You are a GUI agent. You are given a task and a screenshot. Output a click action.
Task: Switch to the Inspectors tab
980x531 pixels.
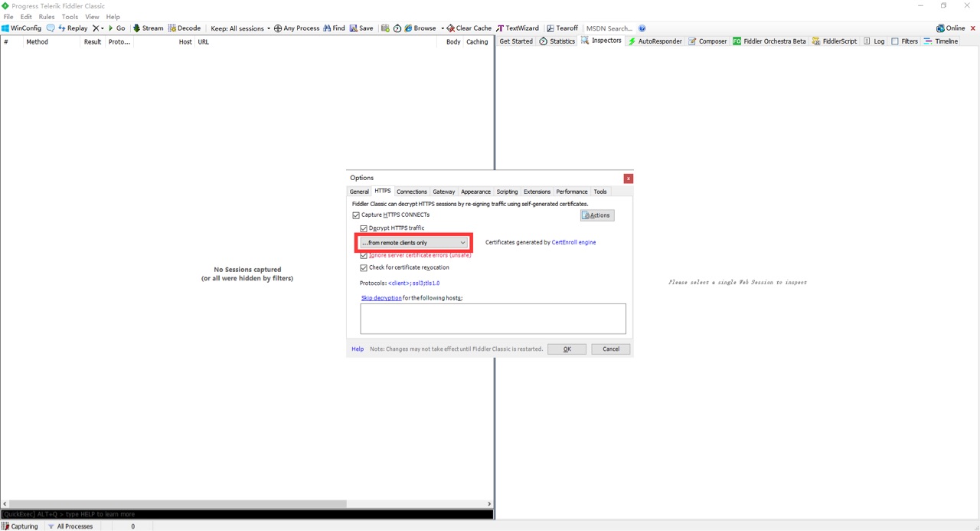click(602, 41)
